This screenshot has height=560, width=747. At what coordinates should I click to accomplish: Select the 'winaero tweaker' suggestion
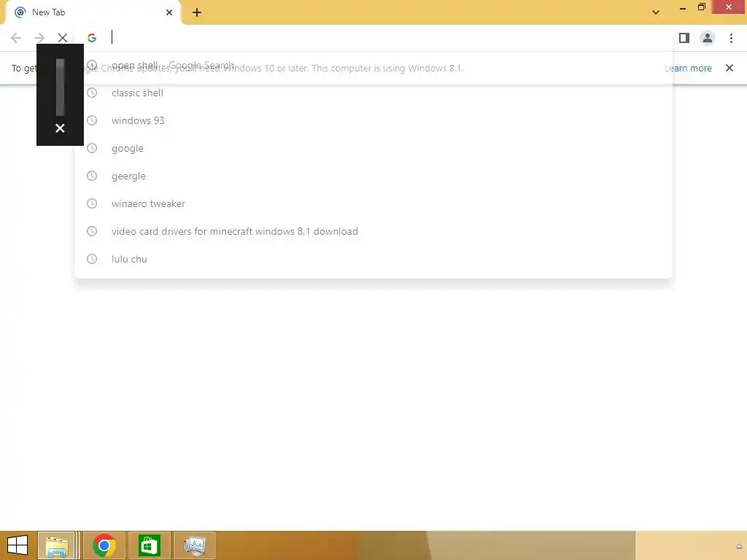point(373,203)
